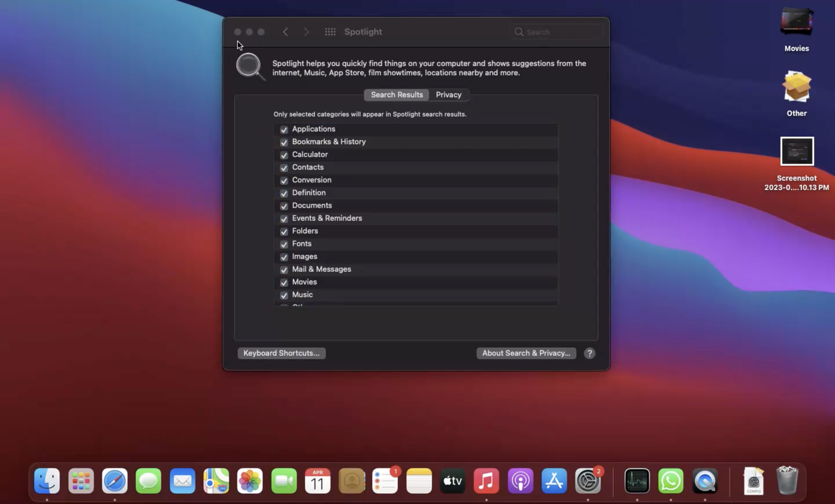835x504 pixels.
Task: Go back with the left chevron button
Action: [x=285, y=32]
